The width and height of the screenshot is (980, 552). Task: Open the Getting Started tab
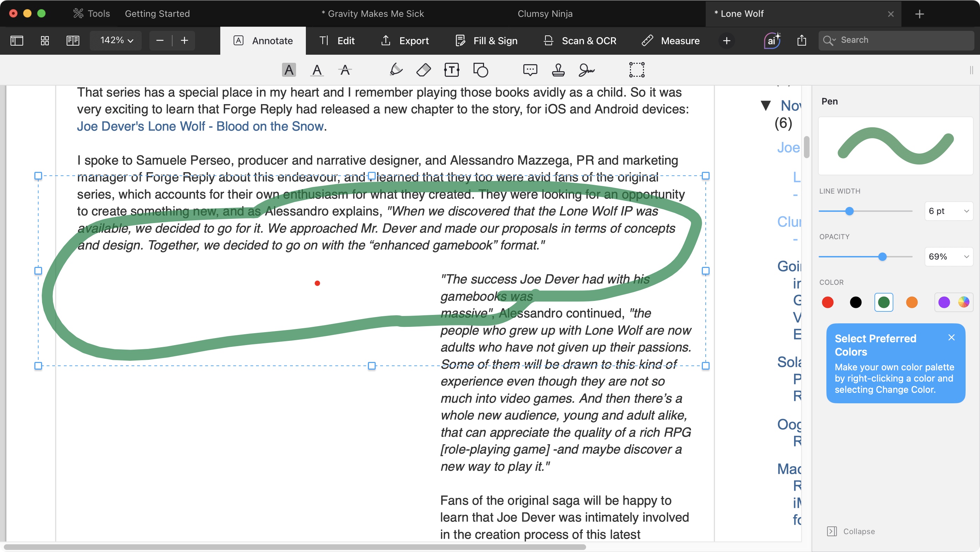click(157, 14)
